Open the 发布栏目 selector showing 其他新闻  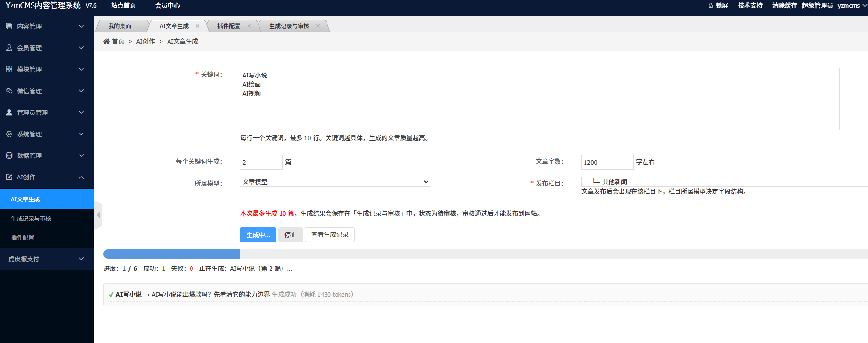[x=724, y=182]
